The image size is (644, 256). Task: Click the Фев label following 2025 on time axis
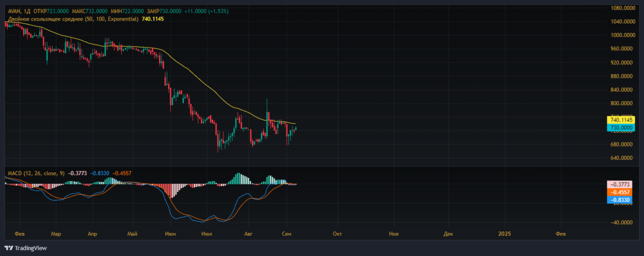click(x=561, y=234)
